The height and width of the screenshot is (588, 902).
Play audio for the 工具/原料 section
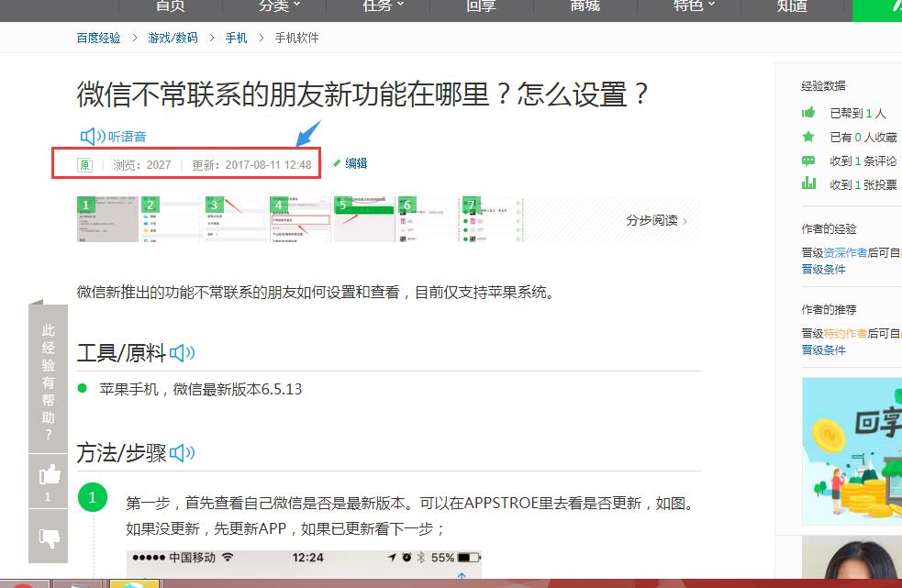coord(183,352)
